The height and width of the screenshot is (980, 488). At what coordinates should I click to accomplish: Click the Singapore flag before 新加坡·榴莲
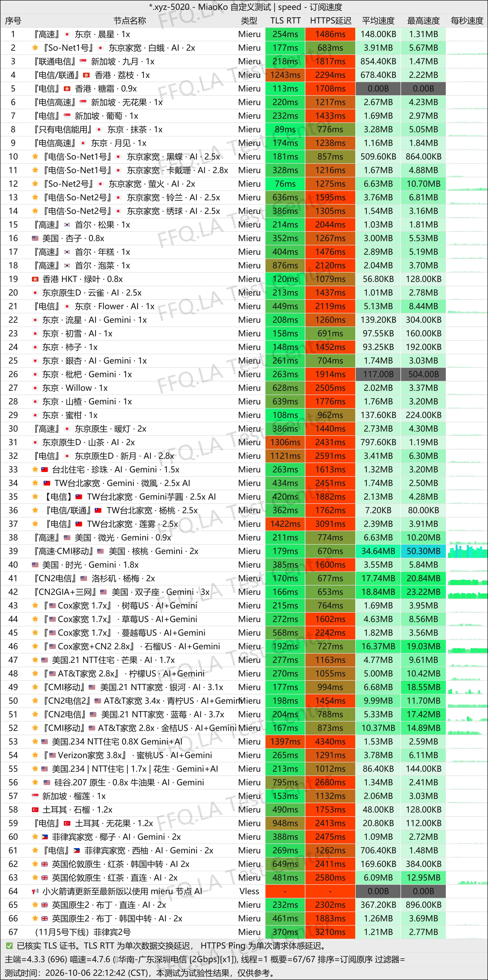point(35,796)
